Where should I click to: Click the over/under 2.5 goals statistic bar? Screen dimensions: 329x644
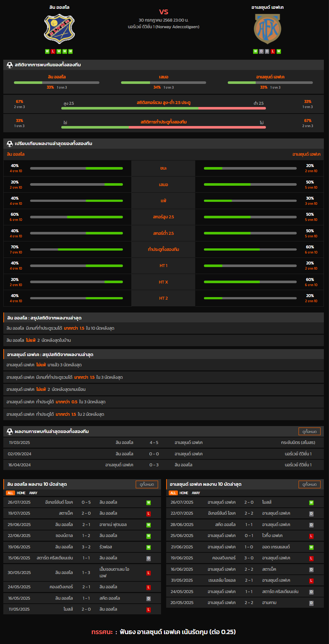click(164, 108)
